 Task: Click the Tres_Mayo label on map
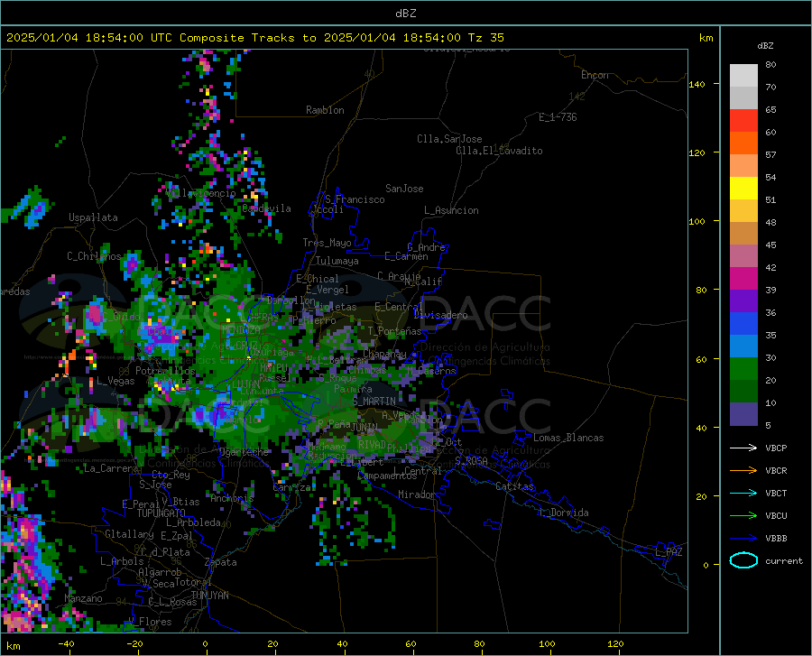[x=328, y=243]
